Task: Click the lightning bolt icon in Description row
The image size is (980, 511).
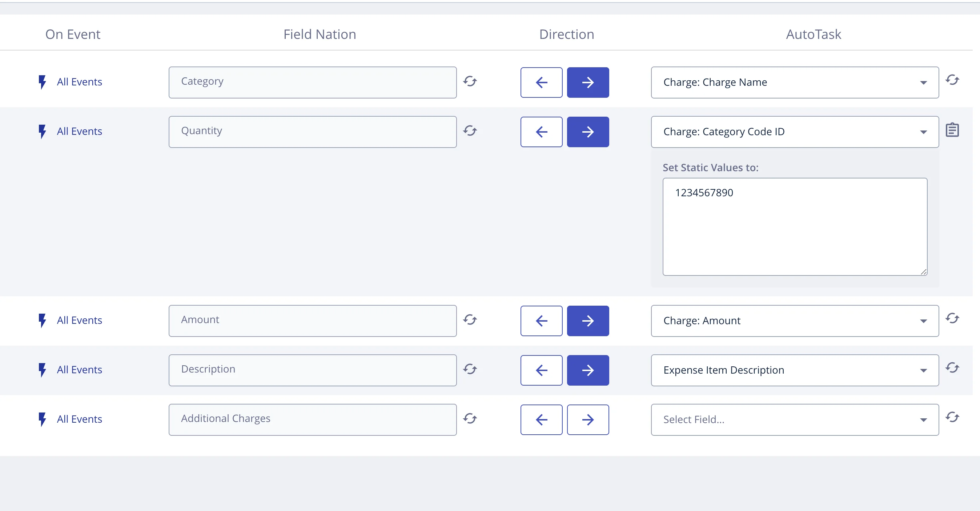Action: [x=42, y=370]
